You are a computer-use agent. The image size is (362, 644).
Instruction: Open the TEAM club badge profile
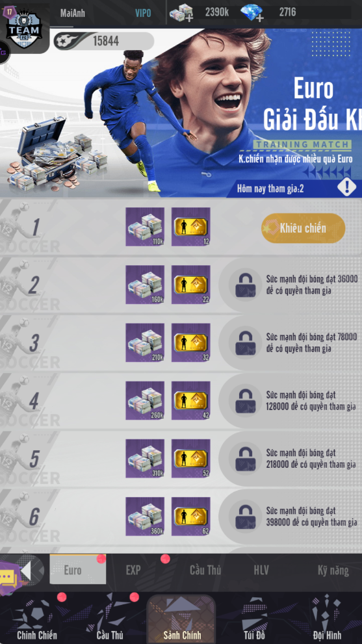pos(24,29)
